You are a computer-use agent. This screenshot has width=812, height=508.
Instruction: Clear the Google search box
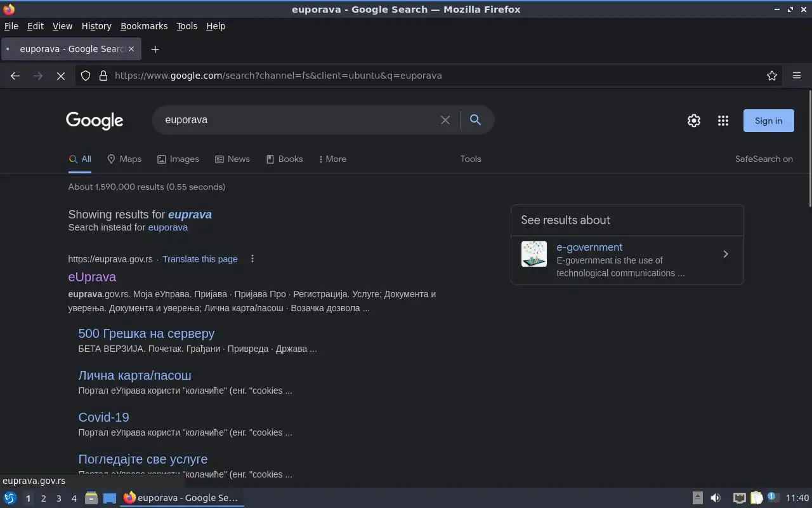[445, 120]
